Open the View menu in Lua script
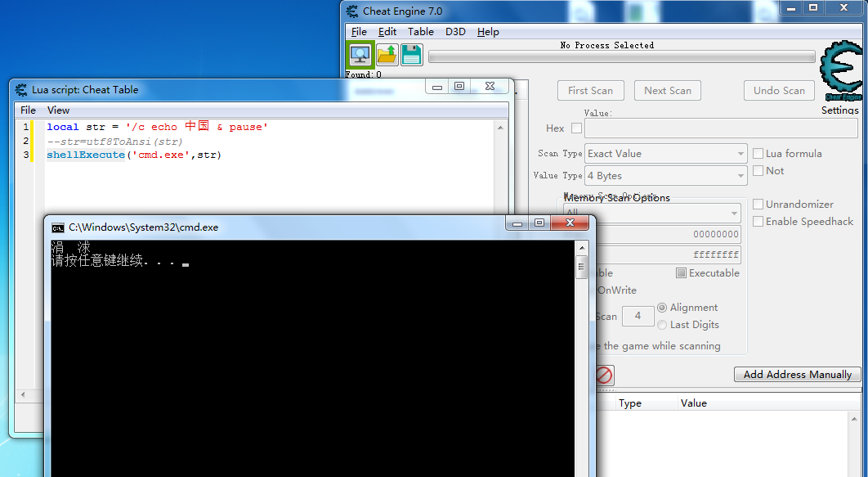This screenshot has height=477, width=868. [x=58, y=110]
